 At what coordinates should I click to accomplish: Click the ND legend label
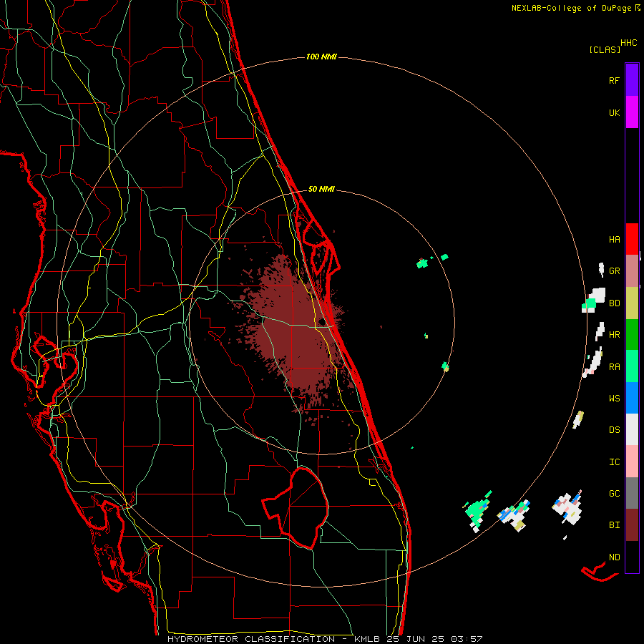614,557
